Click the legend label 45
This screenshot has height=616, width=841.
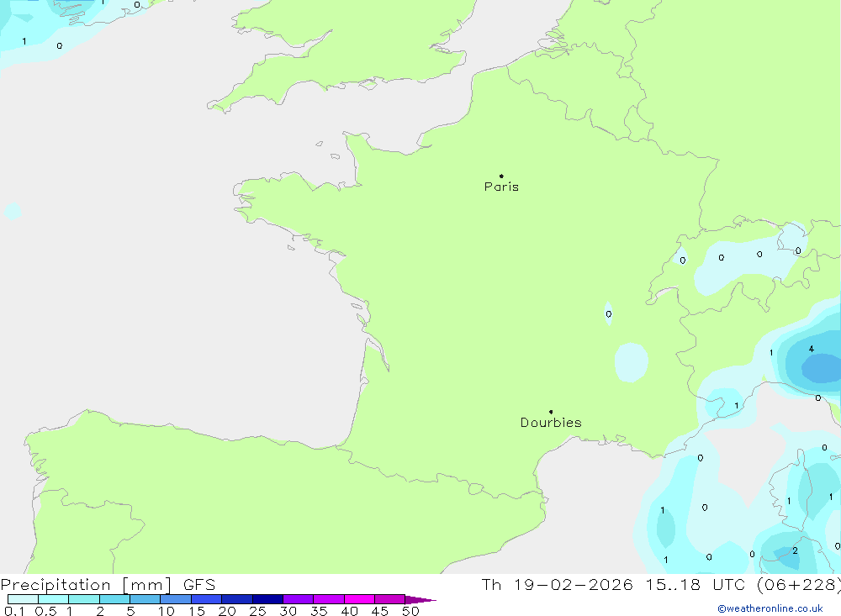tap(380, 611)
